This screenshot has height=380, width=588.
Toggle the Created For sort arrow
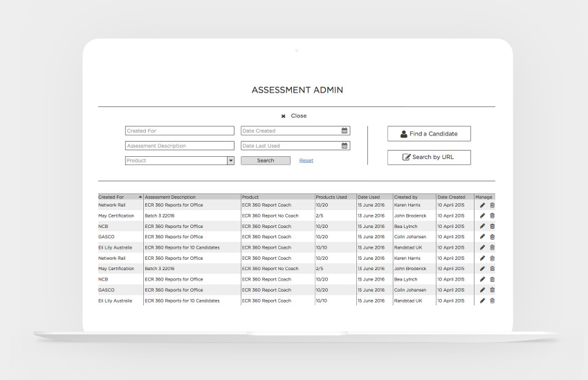[x=140, y=197]
